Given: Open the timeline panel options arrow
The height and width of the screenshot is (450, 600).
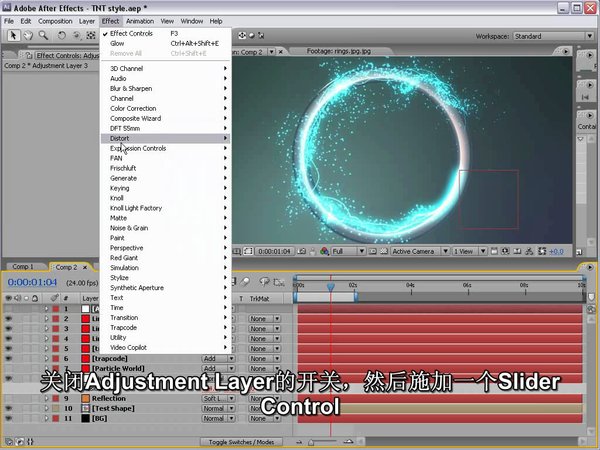Looking at the screenshot, I should (590, 267).
